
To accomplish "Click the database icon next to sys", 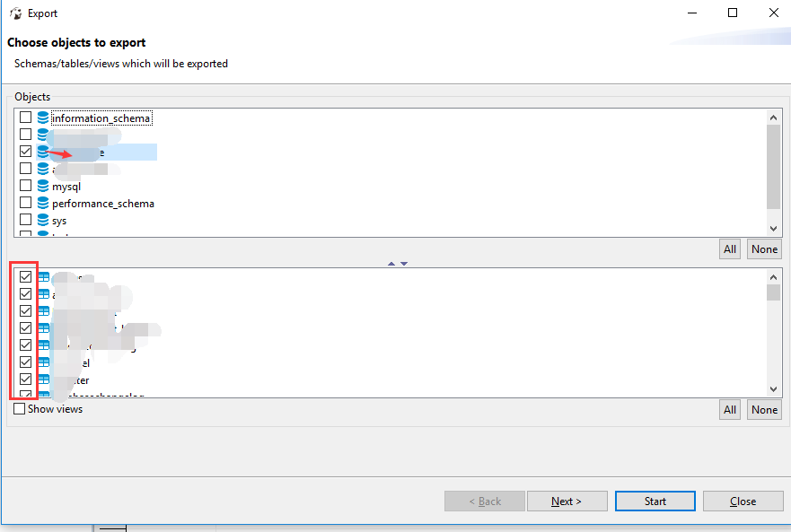I will coord(42,220).
